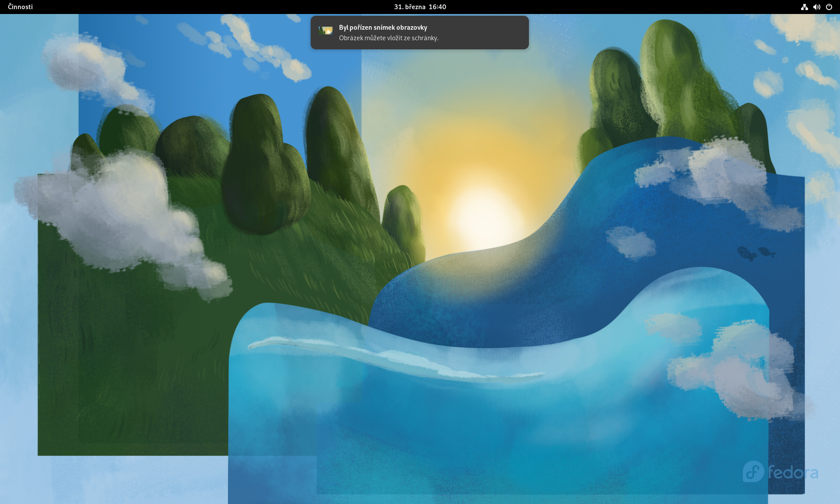The image size is (840, 504).
Task: Click the 'fedora' wordmark text
Action: click(793, 473)
